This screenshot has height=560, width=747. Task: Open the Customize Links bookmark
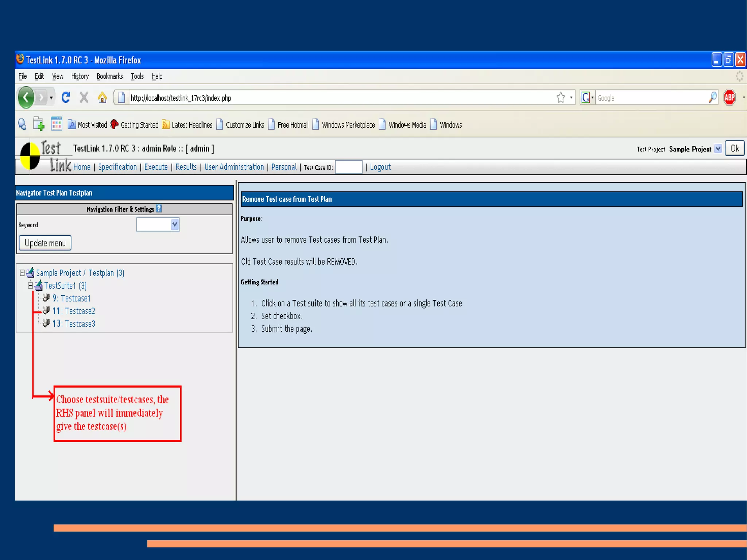(240, 125)
